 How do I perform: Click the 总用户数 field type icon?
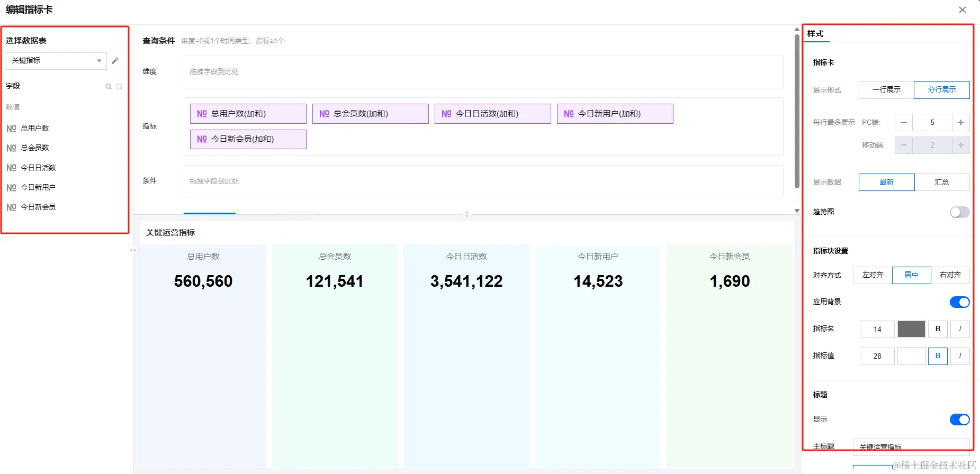[x=11, y=128]
